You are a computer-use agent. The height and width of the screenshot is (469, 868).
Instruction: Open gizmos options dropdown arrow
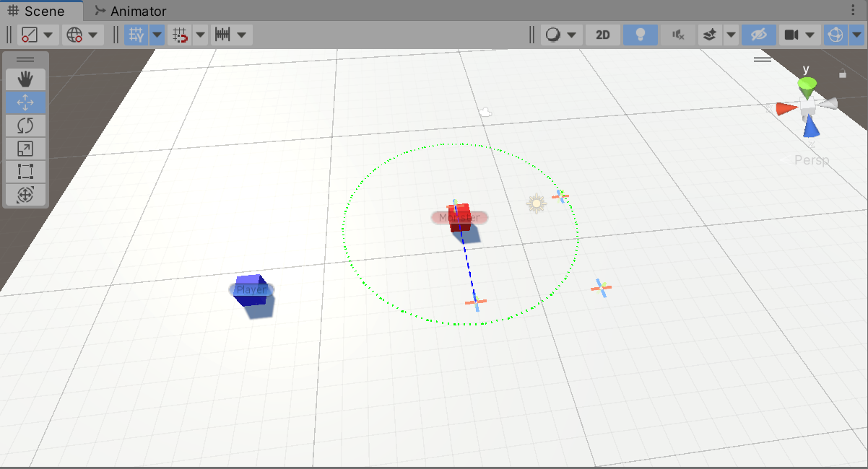[x=857, y=35]
